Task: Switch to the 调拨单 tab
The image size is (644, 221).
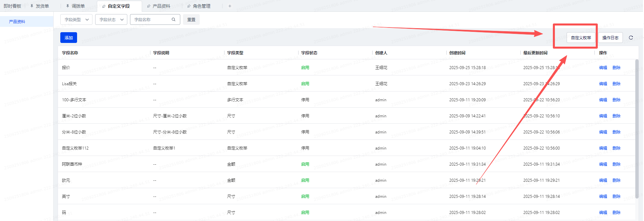Action: (x=78, y=6)
